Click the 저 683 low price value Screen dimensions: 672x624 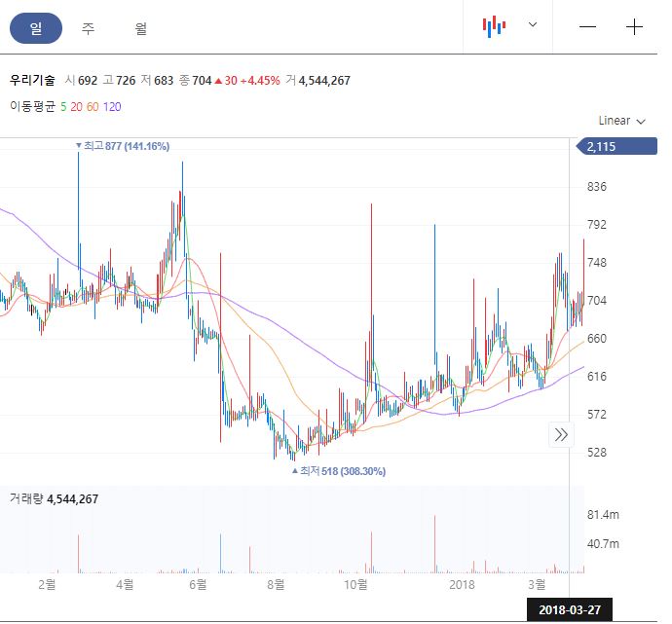[x=157, y=80]
